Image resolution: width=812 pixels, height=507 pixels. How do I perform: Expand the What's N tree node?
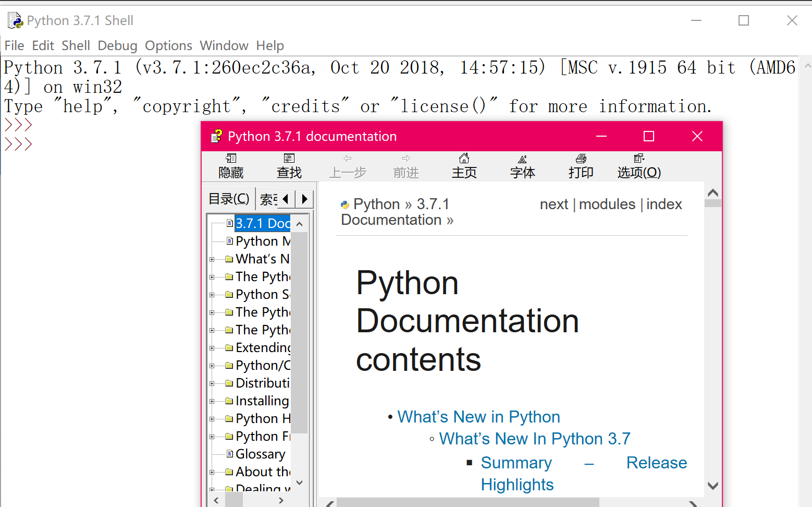(212, 259)
